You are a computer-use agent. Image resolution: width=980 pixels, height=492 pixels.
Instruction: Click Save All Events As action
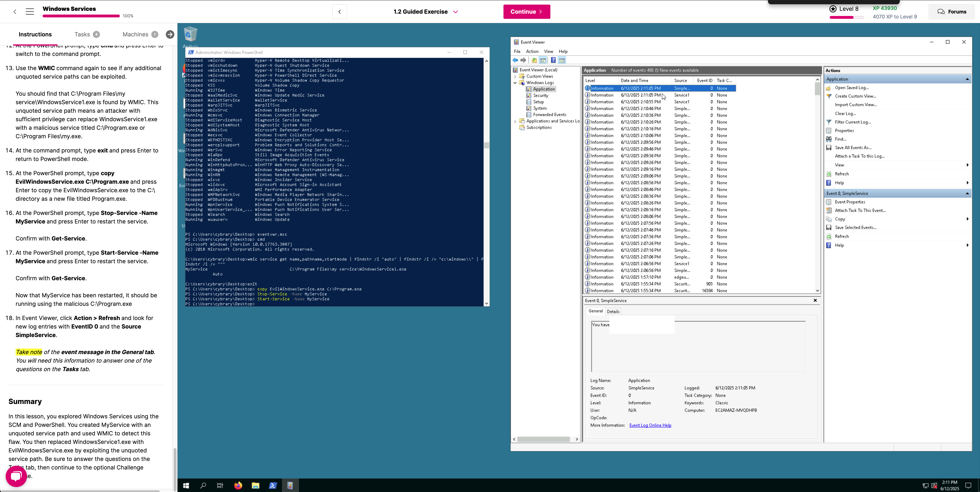pyautogui.click(x=853, y=147)
